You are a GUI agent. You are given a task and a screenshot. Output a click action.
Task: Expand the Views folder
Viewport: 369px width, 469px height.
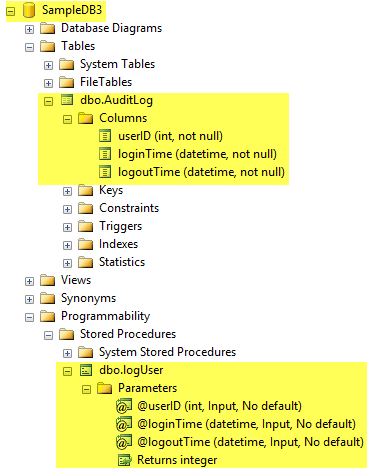pyautogui.click(x=29, y=281)
